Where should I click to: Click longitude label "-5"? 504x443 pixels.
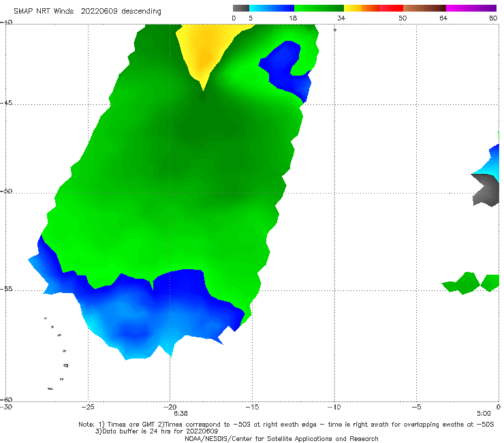tap(416, 407)
